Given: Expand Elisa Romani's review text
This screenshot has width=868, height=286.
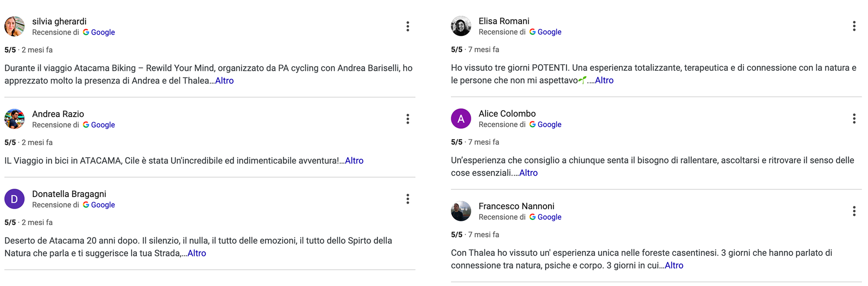Looking at the screenshot, I should tap(604, 80).
